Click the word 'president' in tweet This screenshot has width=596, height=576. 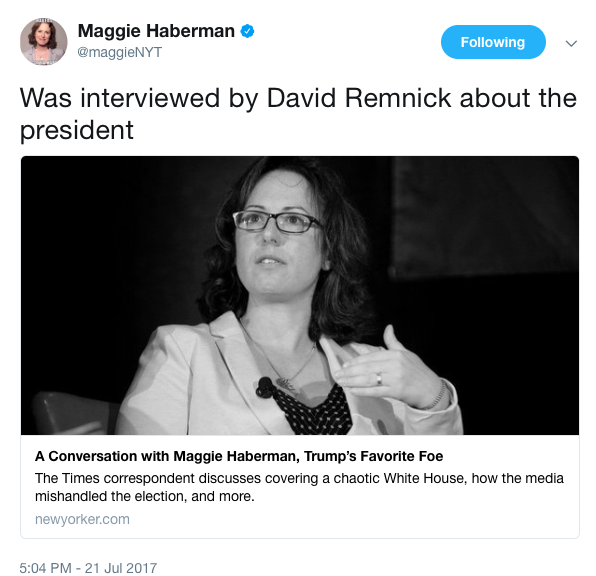point(76,130)
